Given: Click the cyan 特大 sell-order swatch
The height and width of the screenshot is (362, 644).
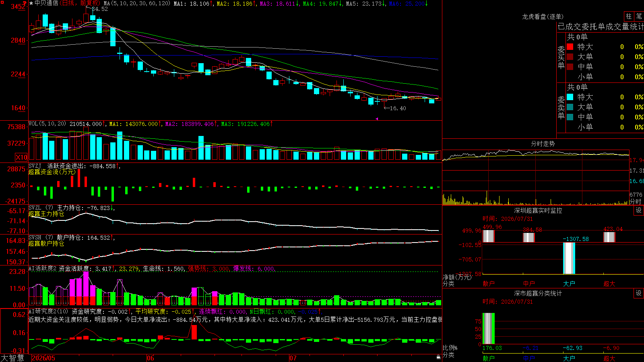Looking at the screenshot, I should 570,97.
